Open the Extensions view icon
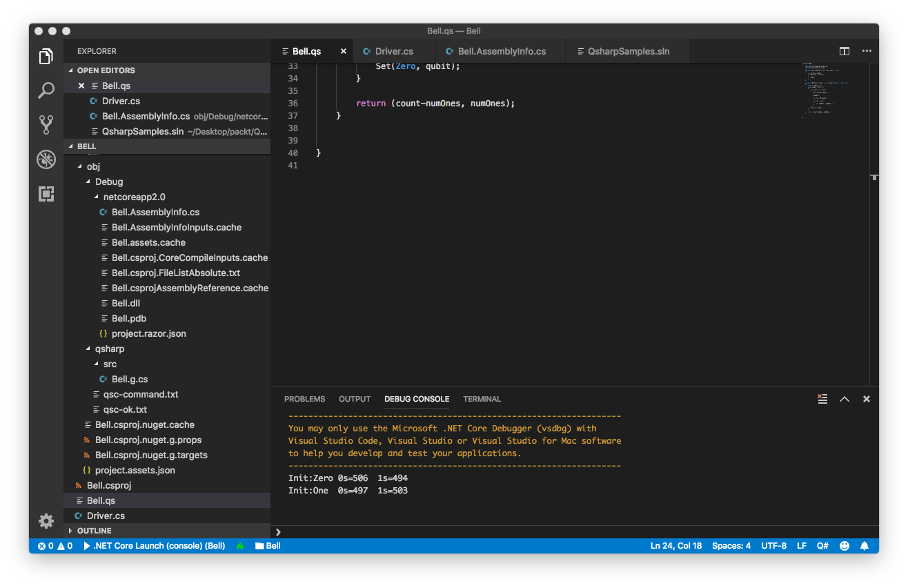Screen dimensions: 908x588 pos(46,194)
